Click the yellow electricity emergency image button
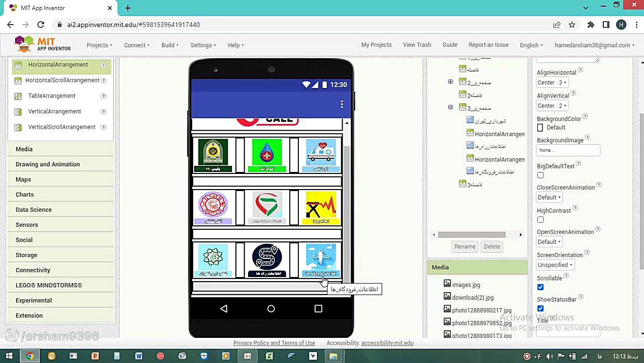The height and width of the screenshot is (363, 644). [x=320, y=208]
